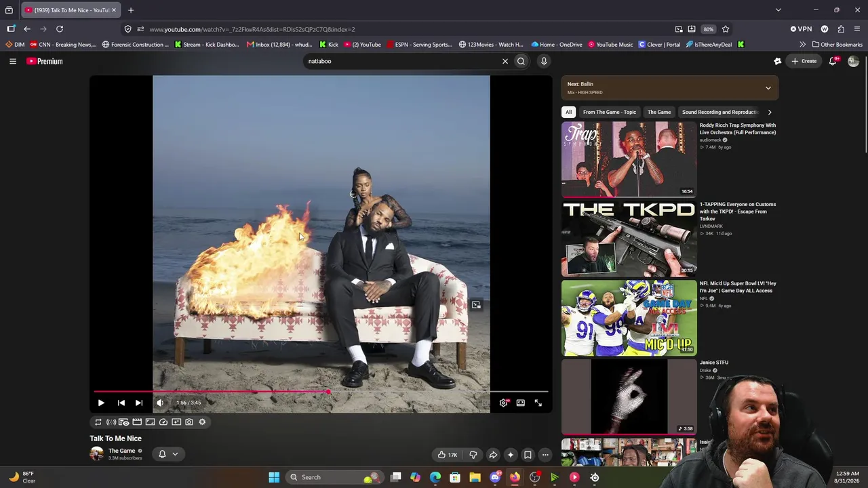
Task: Expand the Next: Ballin mix panel
Action: (768, 88)
